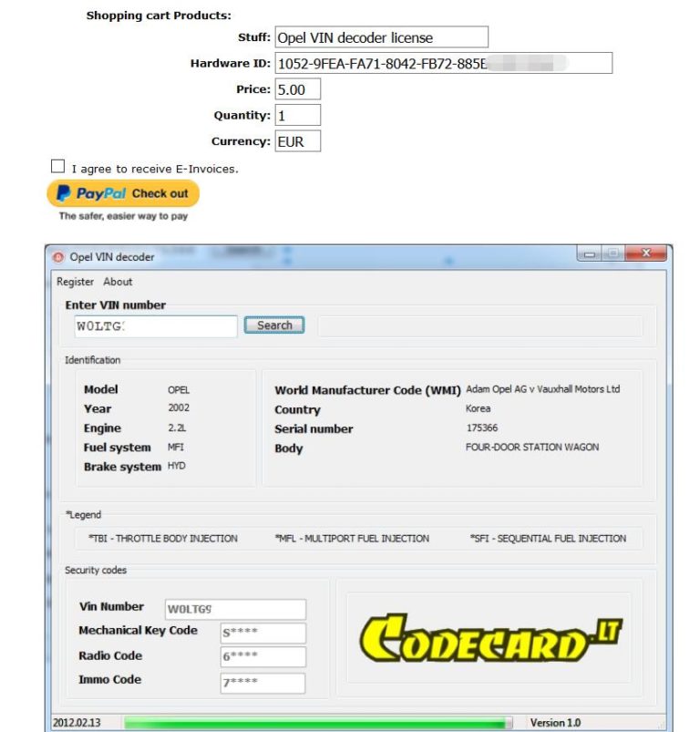Click the green progress bar
The image size is (700, 732).
click(x=318, y=723)
